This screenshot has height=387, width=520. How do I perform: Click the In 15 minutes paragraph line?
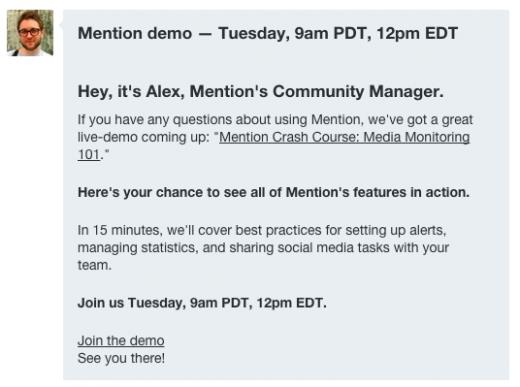click(262, 230)
